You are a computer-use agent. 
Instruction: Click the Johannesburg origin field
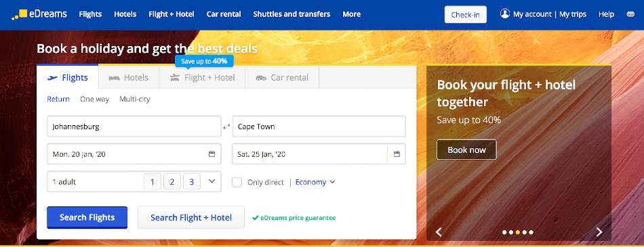click(x=134, y=127)
